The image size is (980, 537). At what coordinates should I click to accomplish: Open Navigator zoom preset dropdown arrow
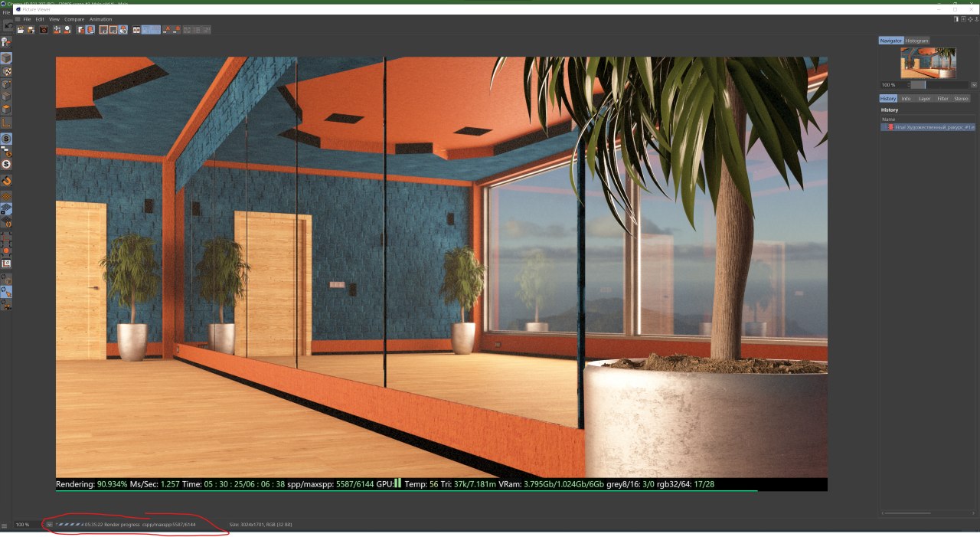(974, 85)
